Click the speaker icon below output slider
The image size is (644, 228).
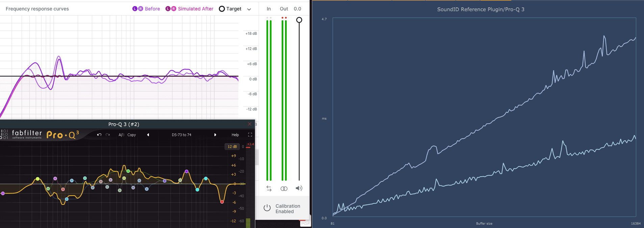[x=299, y=188]
